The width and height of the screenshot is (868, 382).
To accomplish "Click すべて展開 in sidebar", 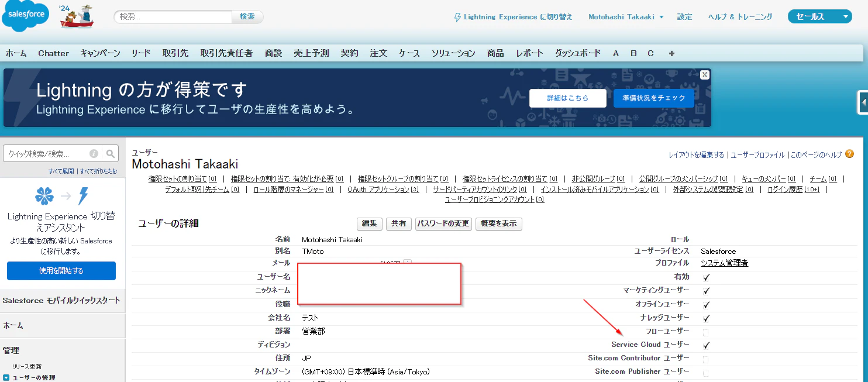I will click(x=61, y=171).
